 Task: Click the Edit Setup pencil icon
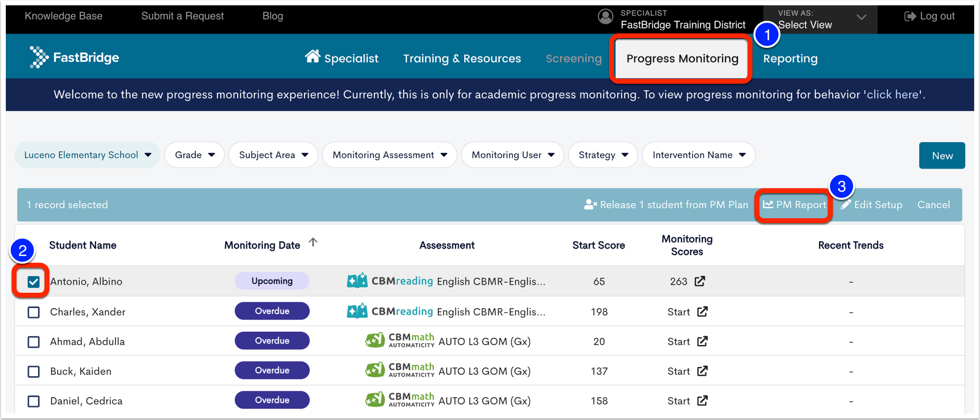tap(846, 205)
